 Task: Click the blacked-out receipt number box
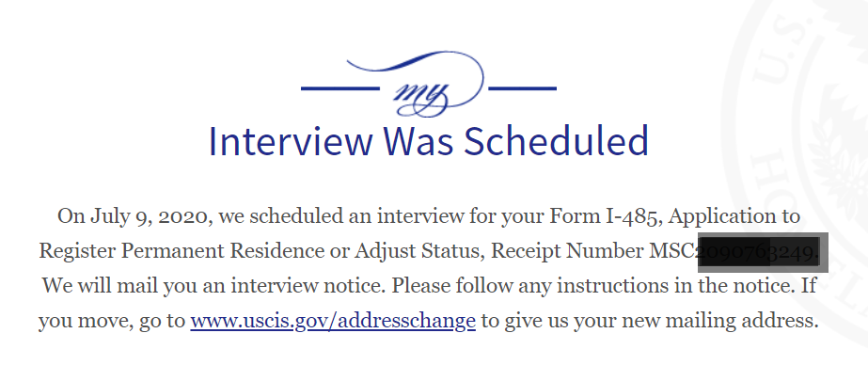point(763,252)
